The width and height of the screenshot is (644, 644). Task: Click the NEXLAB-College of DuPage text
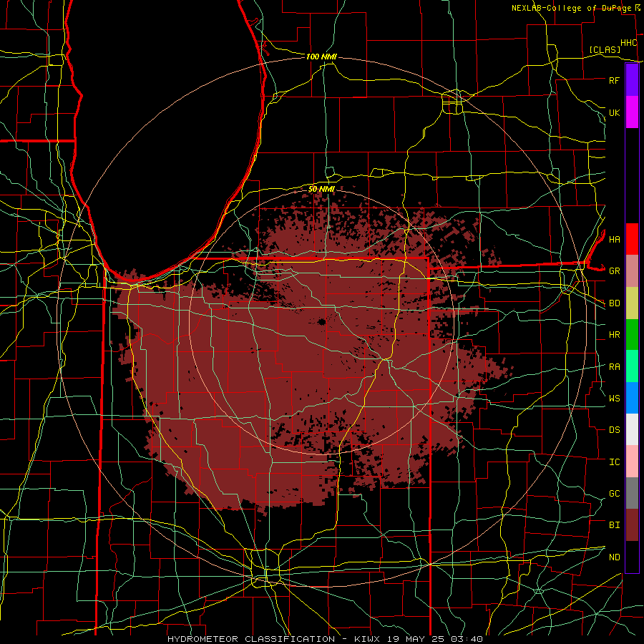click(x=572, y=8)
